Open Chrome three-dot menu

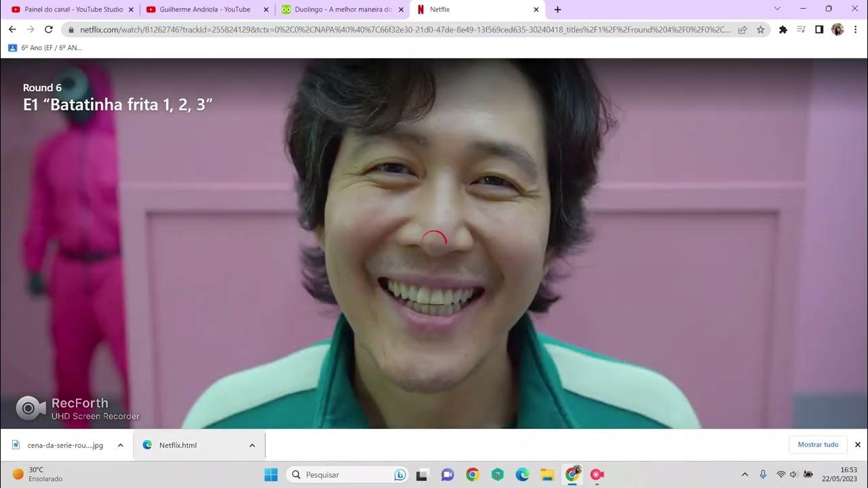point(856,30)
